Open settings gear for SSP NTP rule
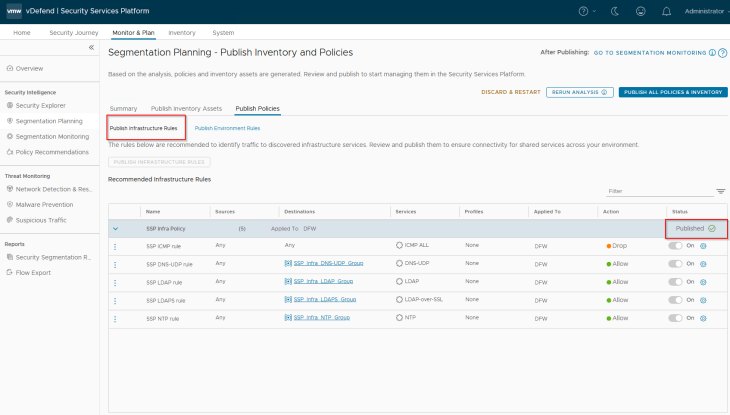 pyautogui.click(x=704, y=318)
